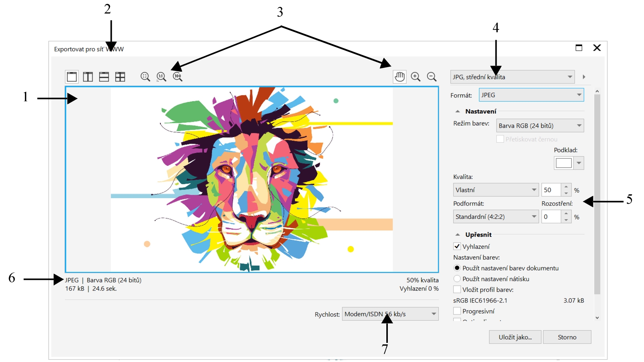The image size is (644, 362).
Task: Click the zoom out magnifier
Action: (432, 77)
